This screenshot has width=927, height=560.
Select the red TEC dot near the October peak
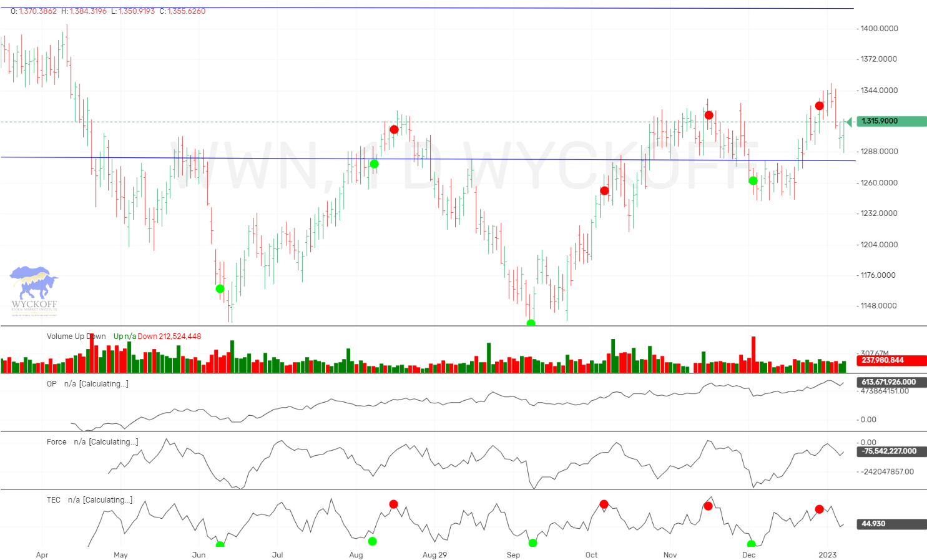[604, 503]
